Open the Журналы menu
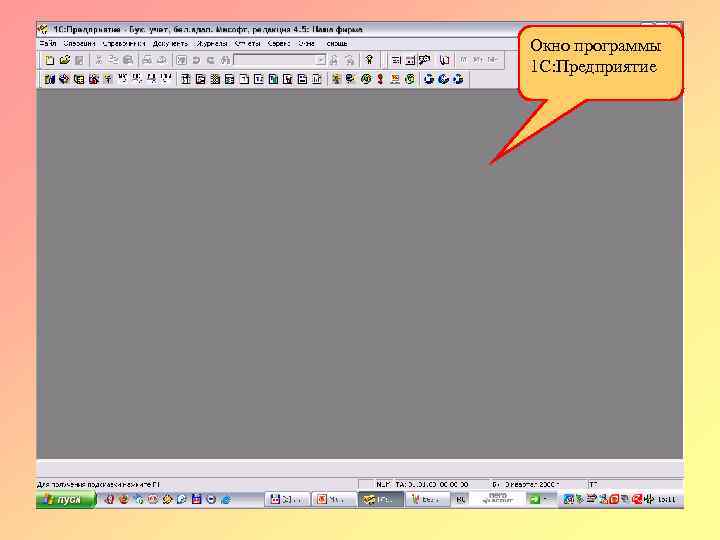This screenshot has height=540, width=720. pyautogui.click(x=212, y=44)
